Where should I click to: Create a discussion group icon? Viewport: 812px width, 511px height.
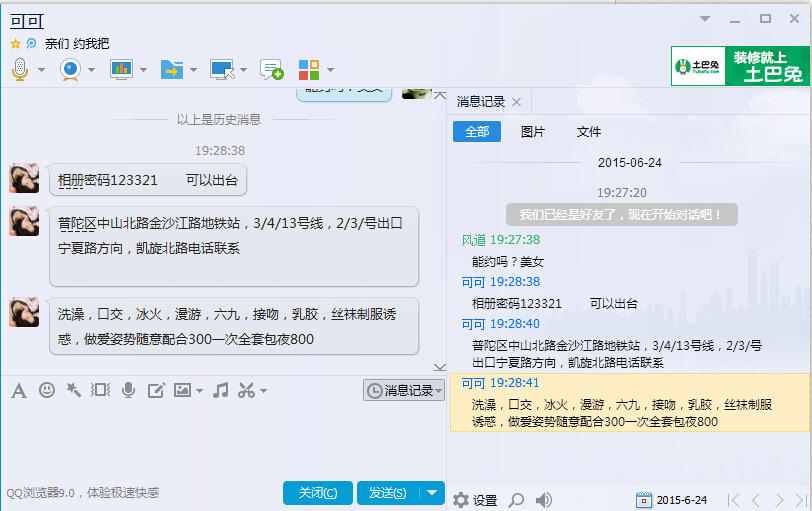coord(271,69)
